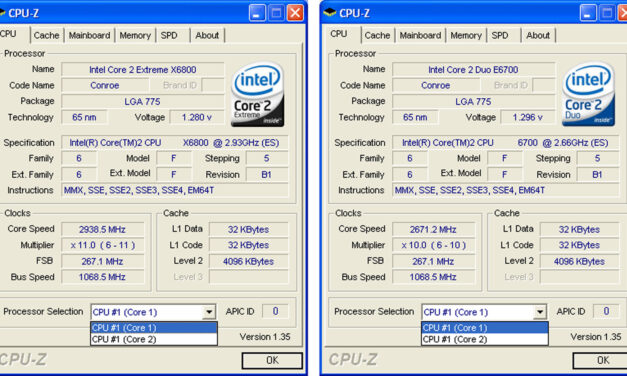Click the X6800 @ 2.93GHz specification field
Image resolution: width=627 pixels, height=376 pixels.
pos(174,143)
